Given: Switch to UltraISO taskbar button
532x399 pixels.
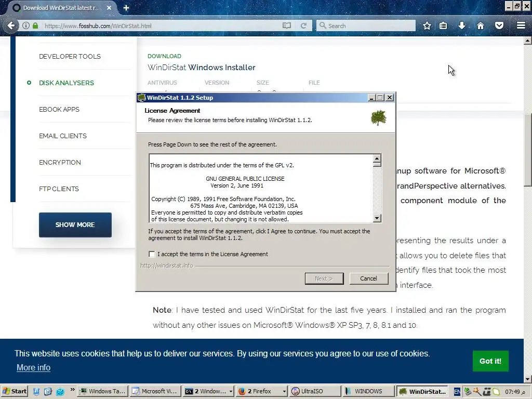Looking at the screenshot, I should (314, 391).
